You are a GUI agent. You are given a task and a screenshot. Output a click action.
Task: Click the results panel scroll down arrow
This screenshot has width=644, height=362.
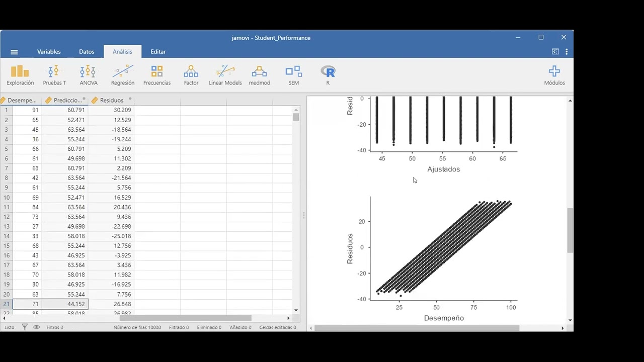coord(570,320)
